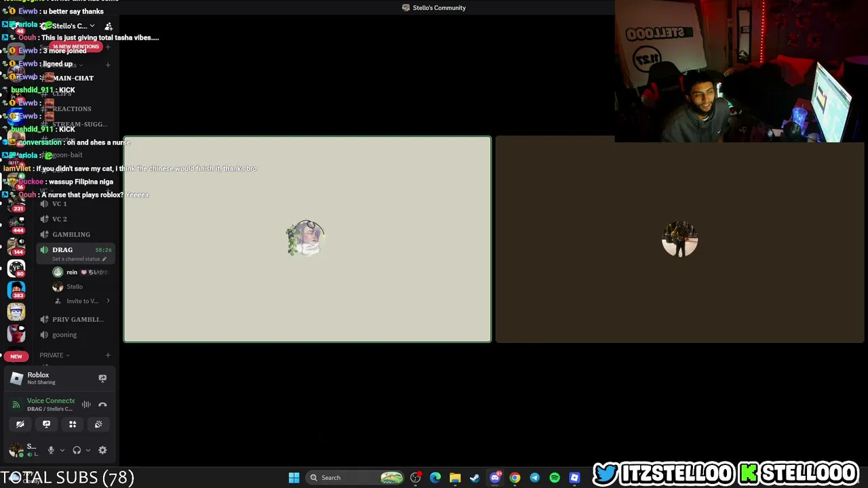Select Stello's dark video tile avatar
The image size is (868, 488).
pos(679,239)
